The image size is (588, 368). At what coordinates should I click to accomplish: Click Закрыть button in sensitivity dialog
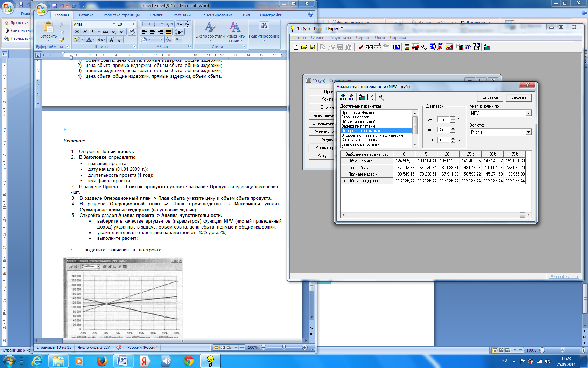tap(519, 97)
